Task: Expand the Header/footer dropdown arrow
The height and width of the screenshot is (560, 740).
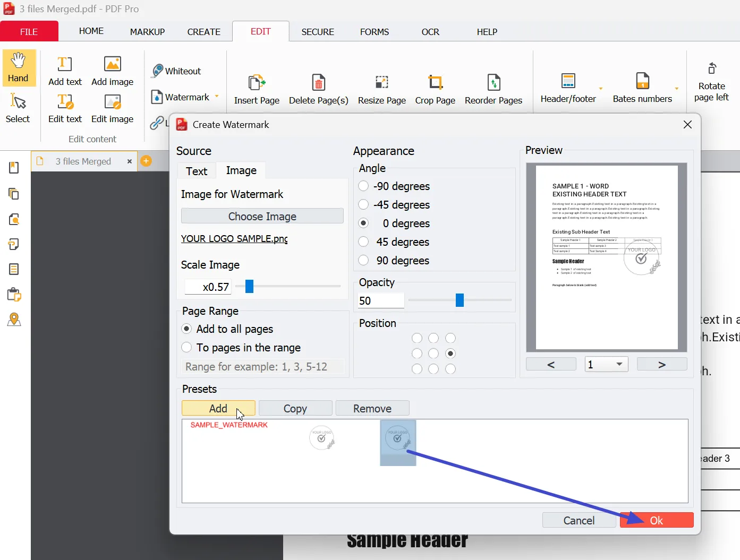Action: 601,88
